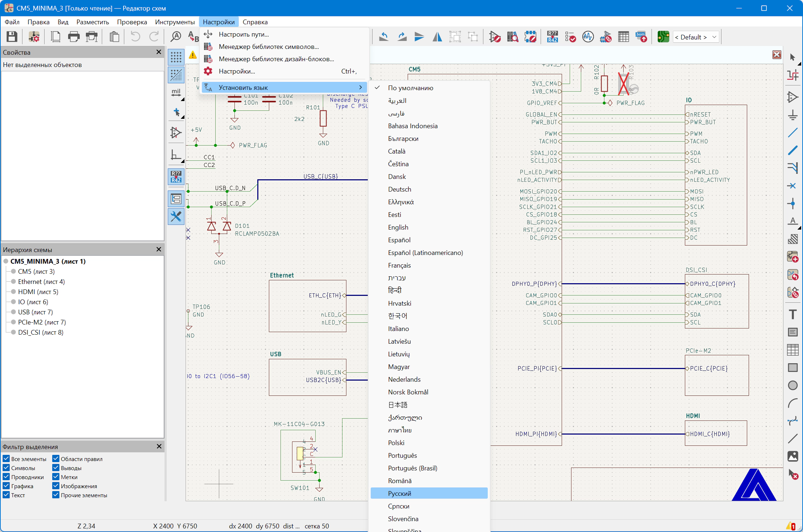This screenshot has height=532, width=803.
Task: Select Ethernet (лист 4) in hierarchy
Action: click(x=41, y=281)
